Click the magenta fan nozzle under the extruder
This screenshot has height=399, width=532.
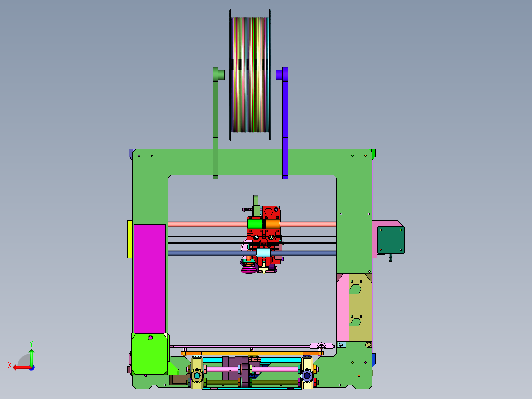click(x=249, y=270)
